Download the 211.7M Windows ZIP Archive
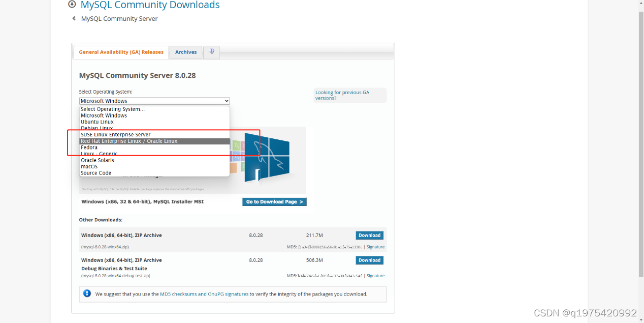 coord(369,236)
